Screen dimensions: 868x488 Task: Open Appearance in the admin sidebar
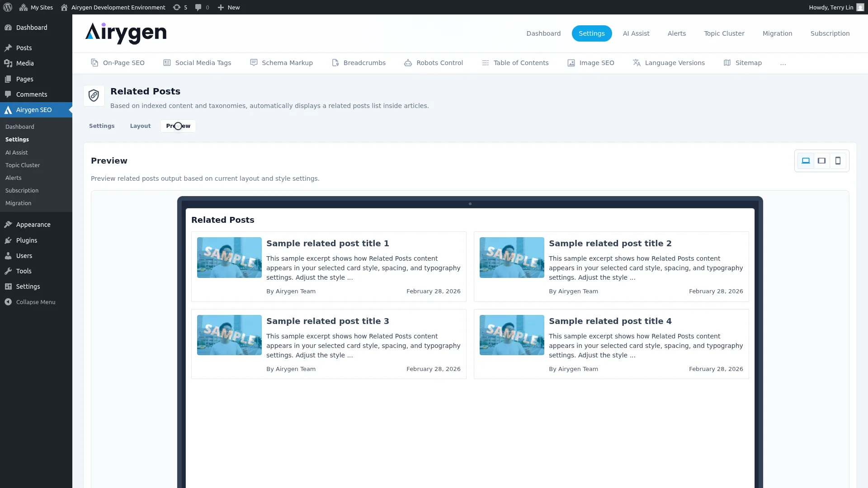(x=36, y=225)
